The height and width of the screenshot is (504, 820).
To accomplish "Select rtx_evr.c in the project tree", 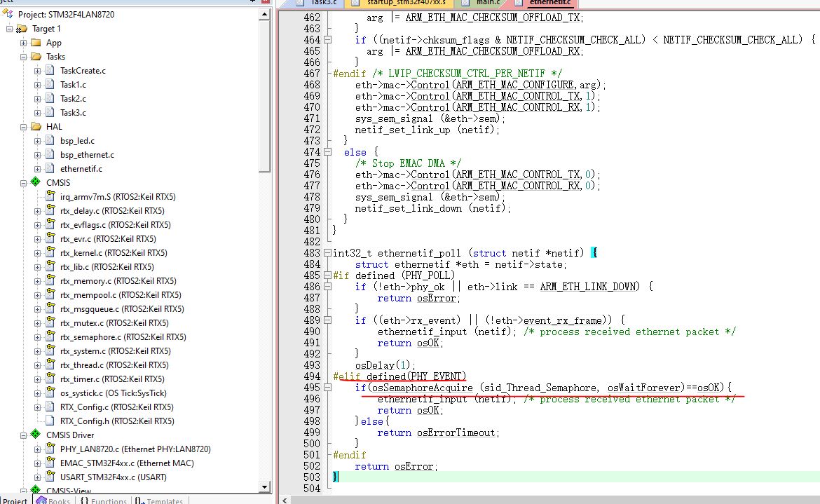I will [x=108, y=238].
